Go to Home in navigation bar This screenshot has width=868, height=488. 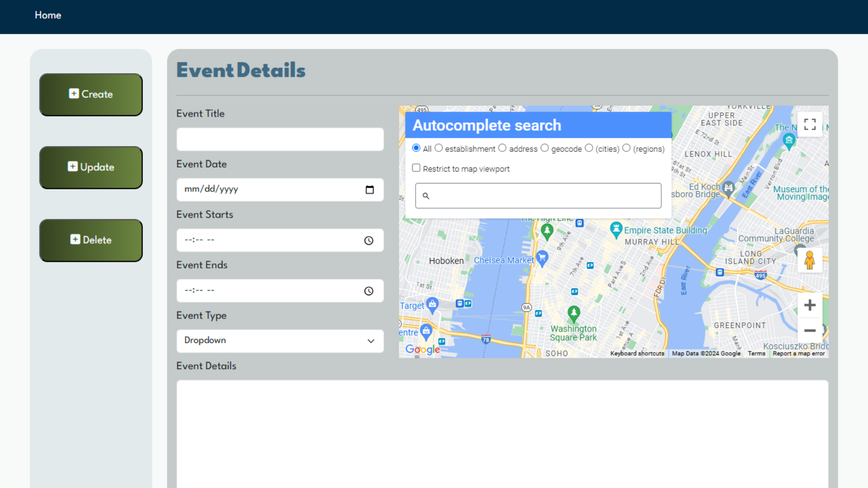[48, 15]
